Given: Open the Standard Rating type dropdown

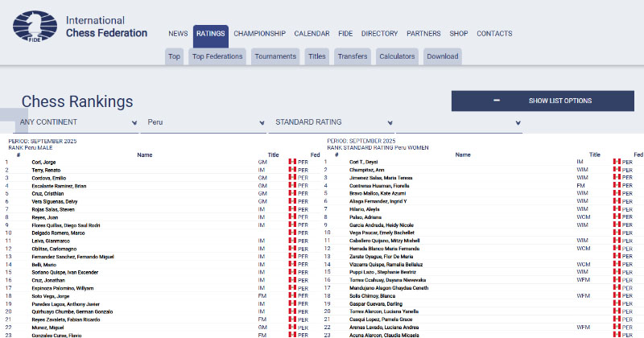Looking at the screenshot, I should [331, 122].
